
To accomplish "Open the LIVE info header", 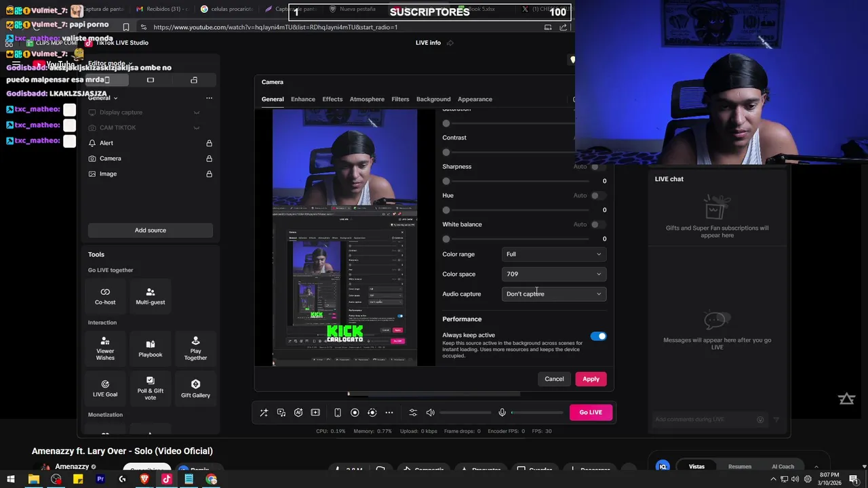I will (x=428, y=43).
